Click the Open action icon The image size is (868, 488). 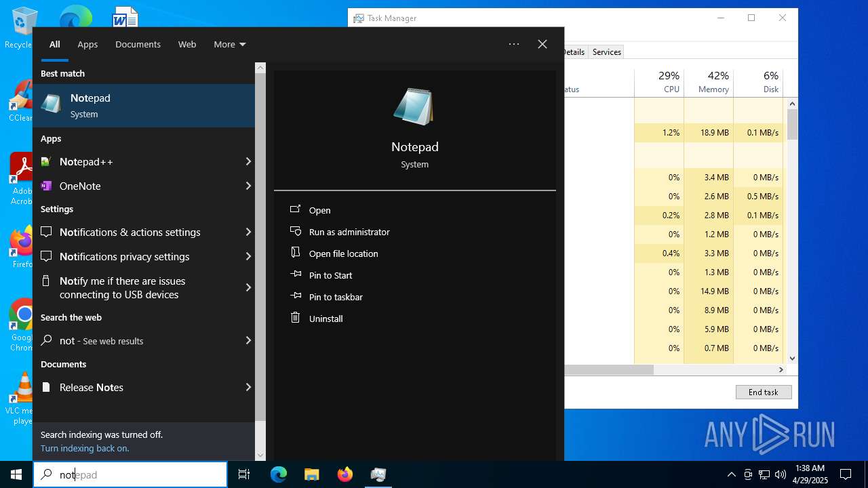tap(295, 209)
